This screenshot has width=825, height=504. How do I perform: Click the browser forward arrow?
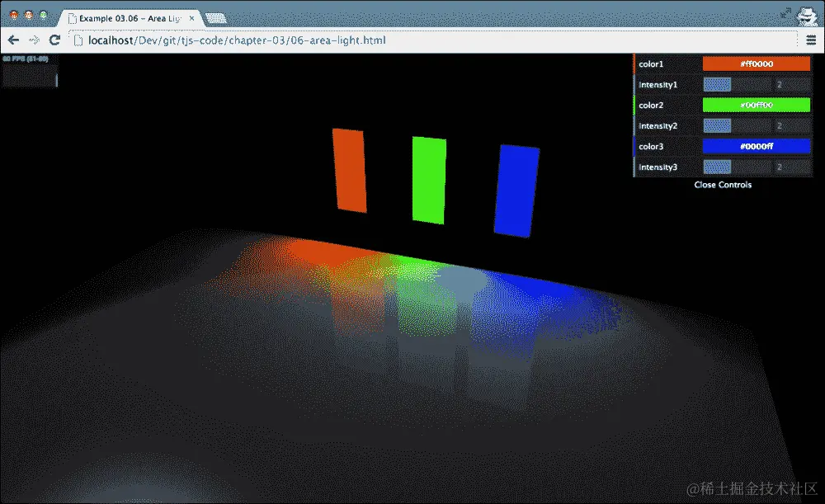click(34, 40)
